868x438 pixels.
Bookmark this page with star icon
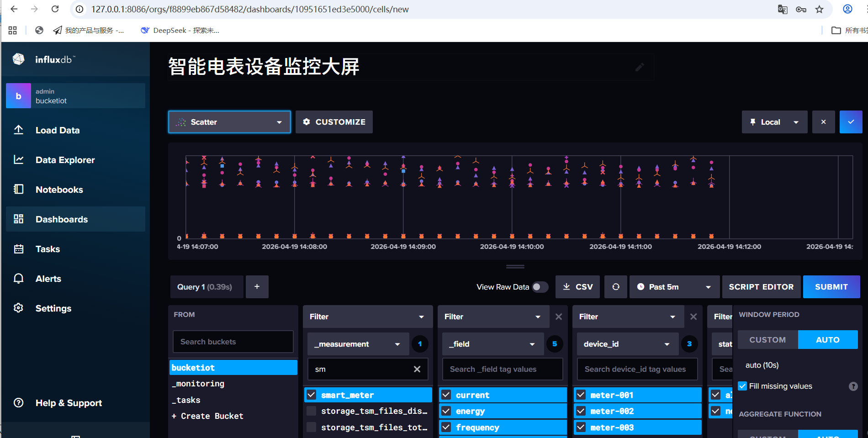pos(820,9)
